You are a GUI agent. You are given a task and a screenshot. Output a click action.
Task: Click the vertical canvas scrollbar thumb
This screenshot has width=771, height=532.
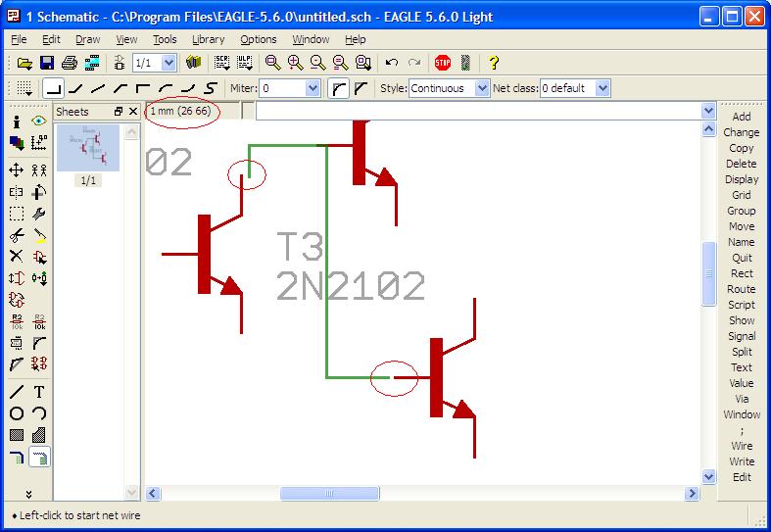coord(708,274)
